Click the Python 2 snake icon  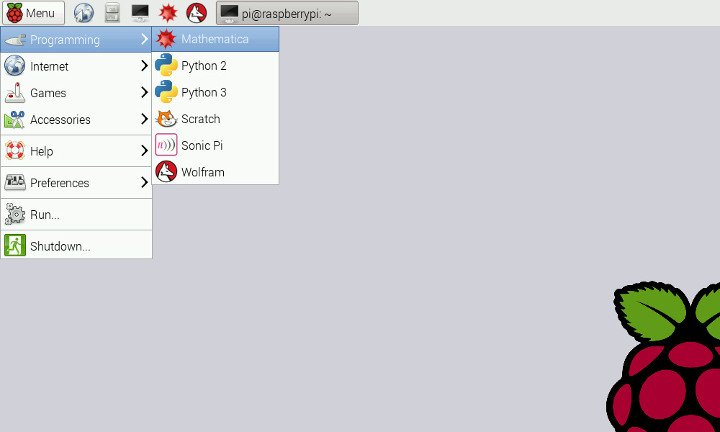(x=166, y=65)
